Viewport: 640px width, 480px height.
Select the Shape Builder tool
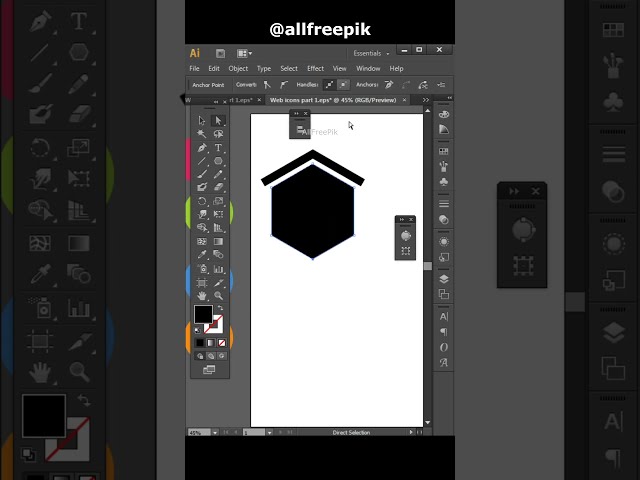202,227
